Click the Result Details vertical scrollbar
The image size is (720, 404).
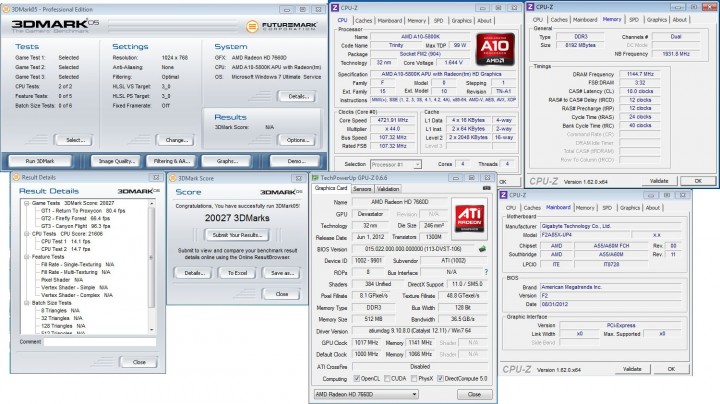click(x=152, y=266)
